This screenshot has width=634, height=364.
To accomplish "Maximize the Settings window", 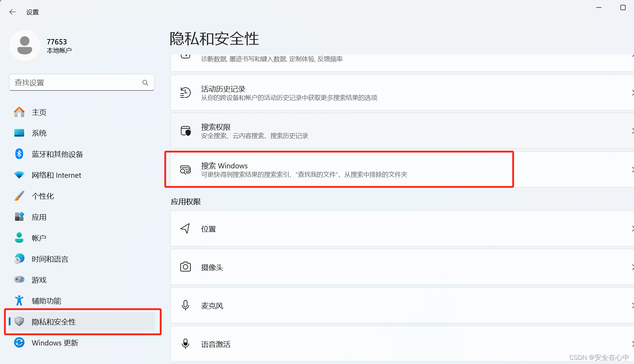I will [x=623, y=7].
